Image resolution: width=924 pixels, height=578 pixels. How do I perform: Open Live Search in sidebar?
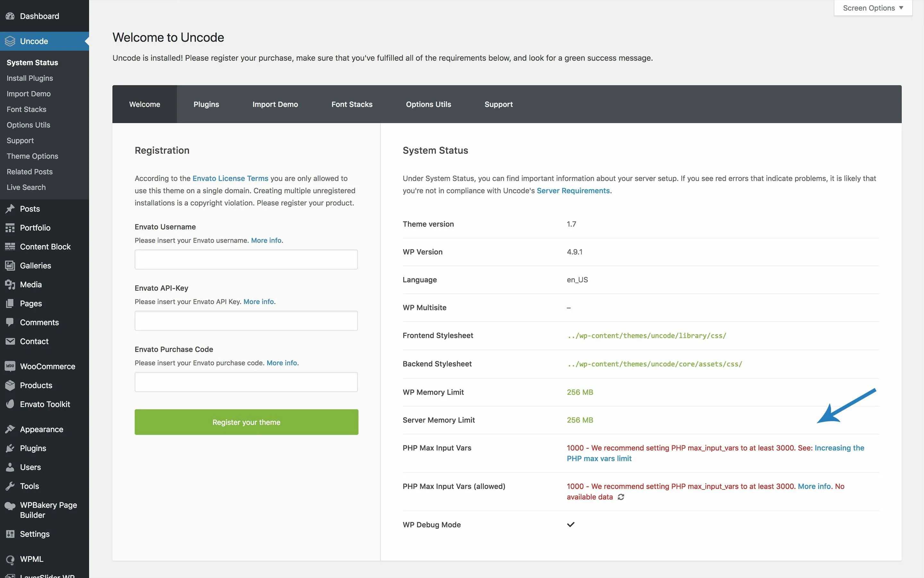pyautogui.click(x=26, y=187)
